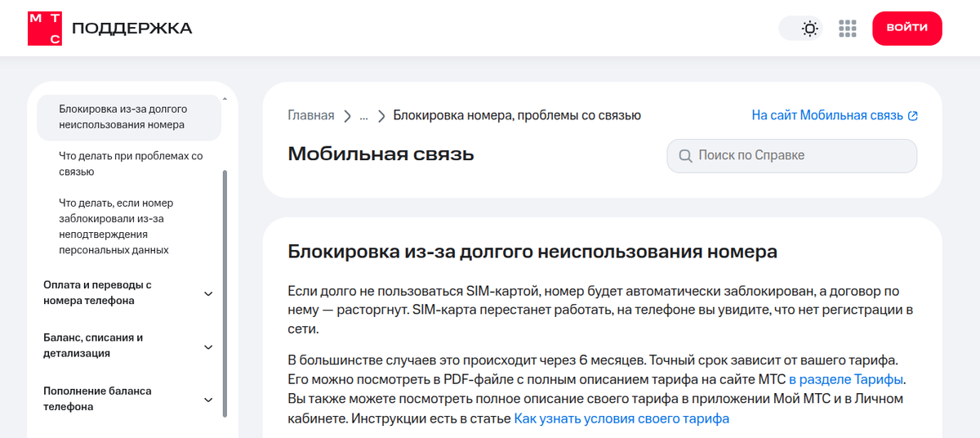Open 'Оплата и переводы с номера телефона' section
The image size is (980, 438).
(98, 293)
